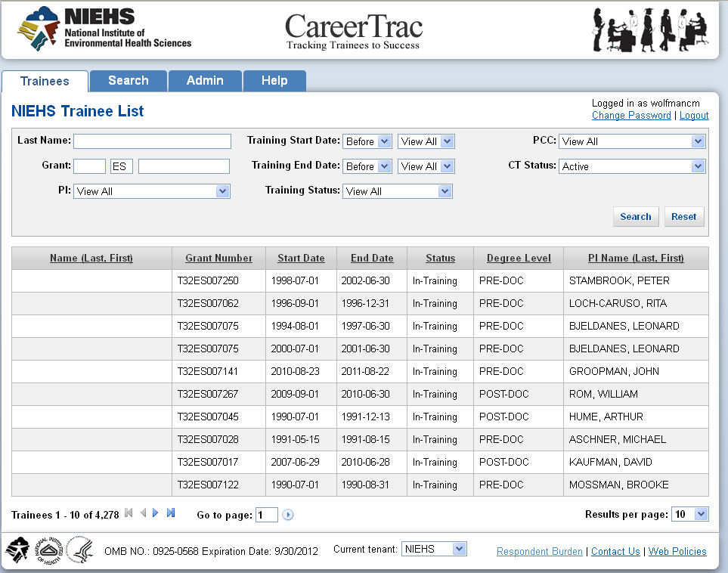Expand the Training Status dropdown

(398, 191)
